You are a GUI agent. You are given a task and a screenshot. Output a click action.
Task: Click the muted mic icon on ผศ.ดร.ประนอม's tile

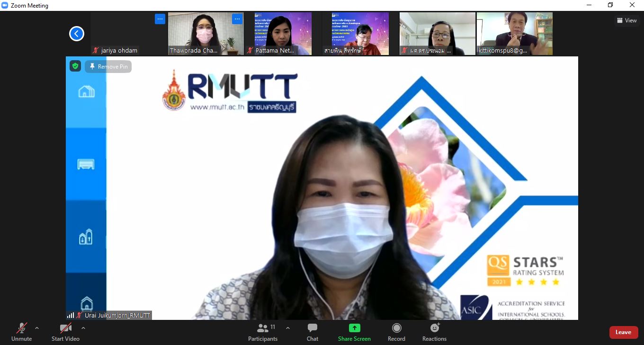404,50
